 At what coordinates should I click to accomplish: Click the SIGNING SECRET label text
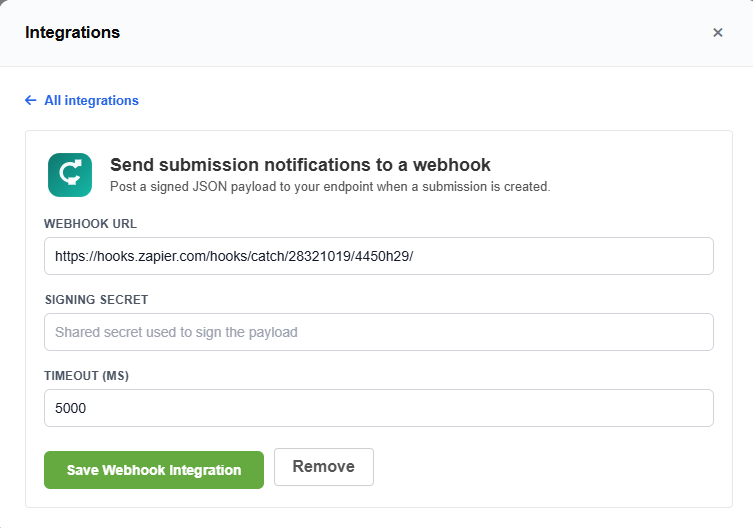click(x=97, y=300)
